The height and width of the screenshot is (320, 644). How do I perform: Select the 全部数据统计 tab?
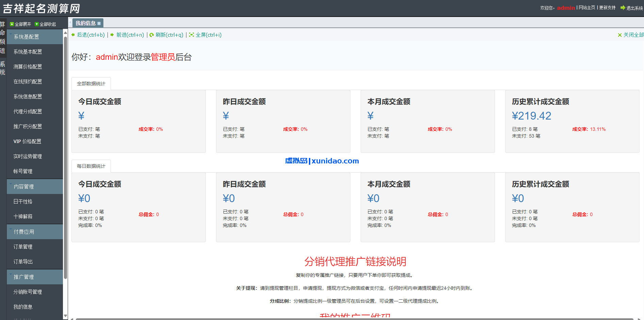point(91,83)
